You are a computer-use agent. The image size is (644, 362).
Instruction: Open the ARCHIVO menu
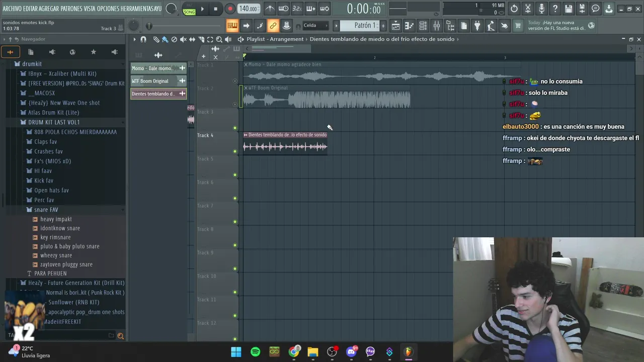(x=12, y=9)
